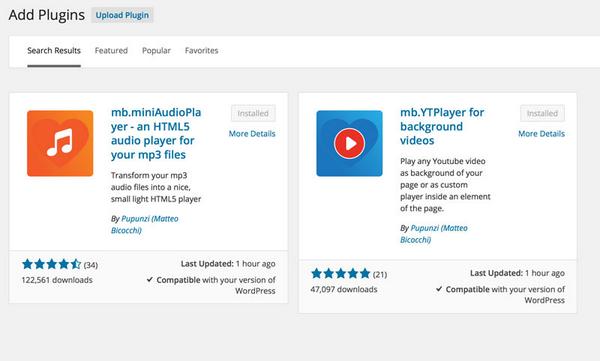
Task: Open the Popular tab
Action: tap(156, 51)
